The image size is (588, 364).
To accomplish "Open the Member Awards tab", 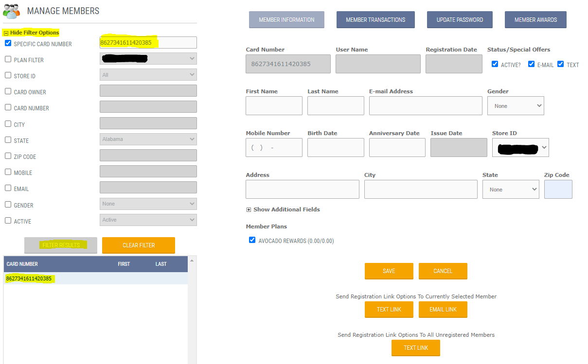I will pyautogui.click(x=535, y=19).
